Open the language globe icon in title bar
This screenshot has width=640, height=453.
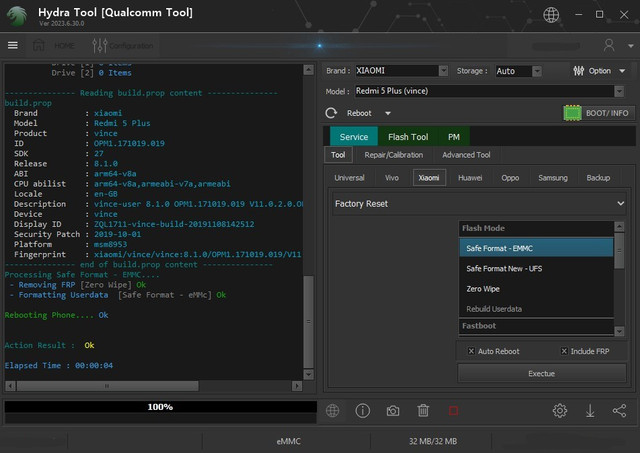click(551, 15)
